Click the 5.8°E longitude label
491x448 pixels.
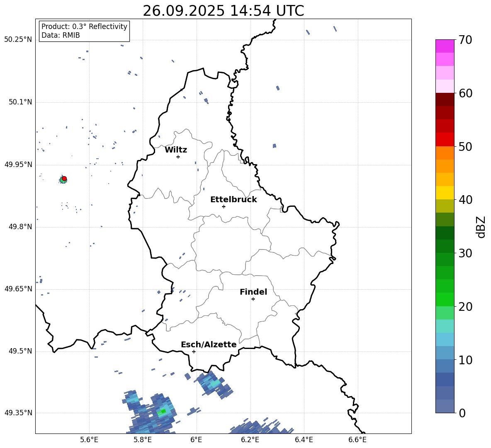(x=143, y=440)
